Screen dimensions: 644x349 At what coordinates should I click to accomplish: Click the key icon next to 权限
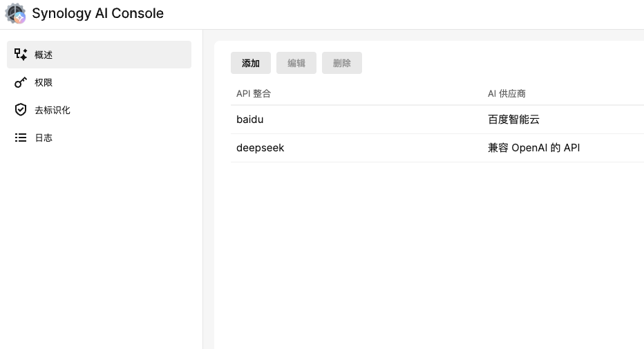(x=21, y=82)
